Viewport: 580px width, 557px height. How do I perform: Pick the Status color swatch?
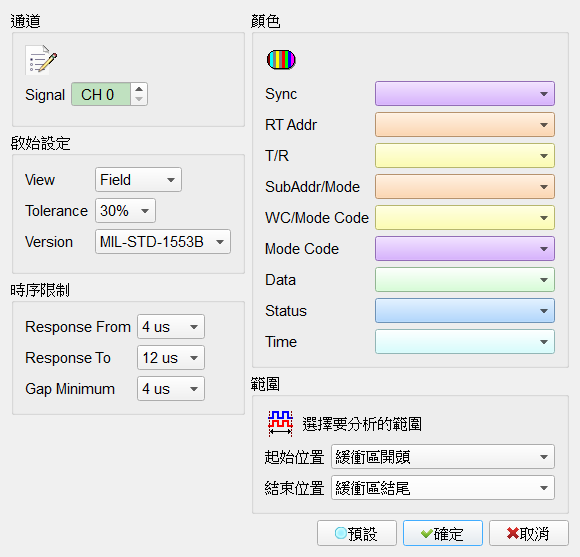[465, 311]
